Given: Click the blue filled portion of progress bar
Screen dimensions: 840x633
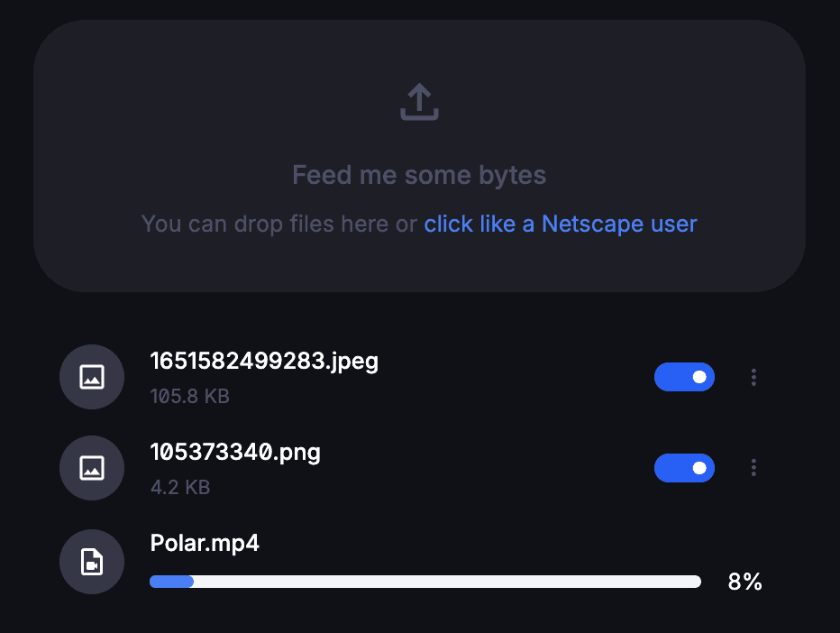Looking at the screenshot, I should click(171, 582).
